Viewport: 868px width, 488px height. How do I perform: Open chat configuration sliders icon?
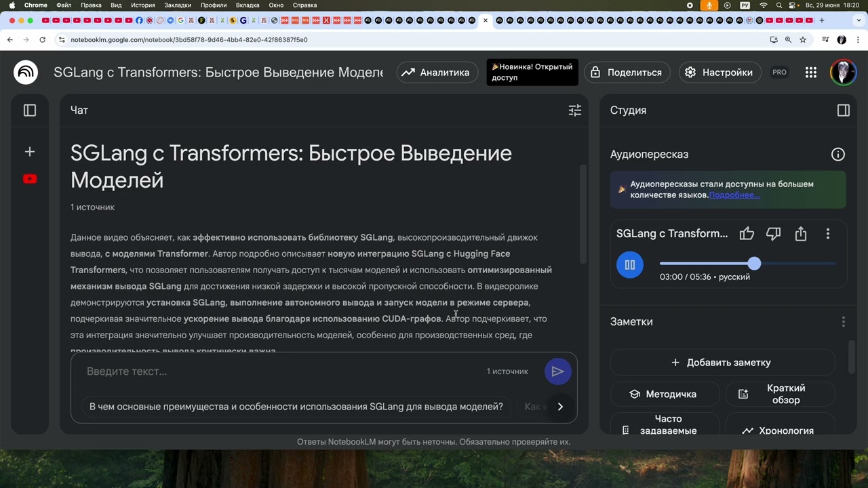point(575,110)
